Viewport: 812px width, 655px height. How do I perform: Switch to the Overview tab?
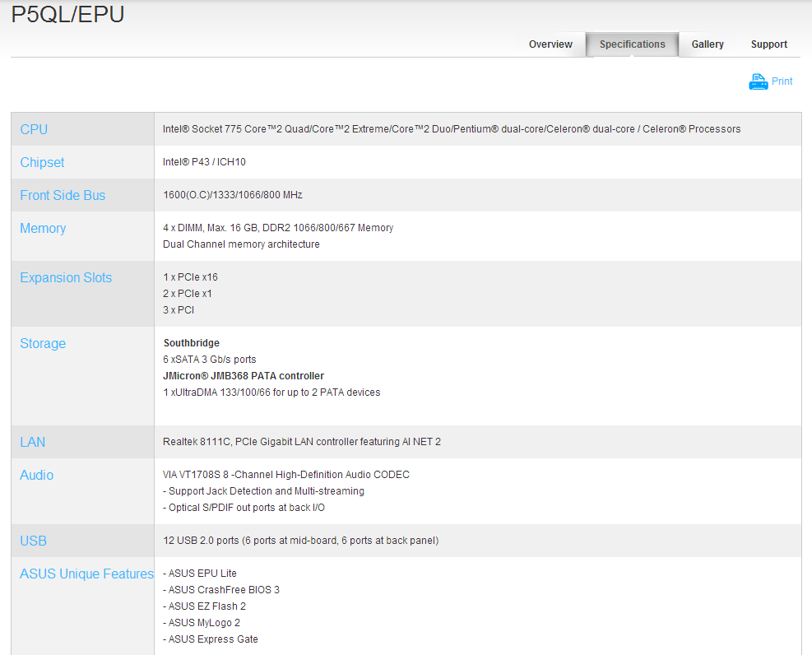click(x=550, y=44)
